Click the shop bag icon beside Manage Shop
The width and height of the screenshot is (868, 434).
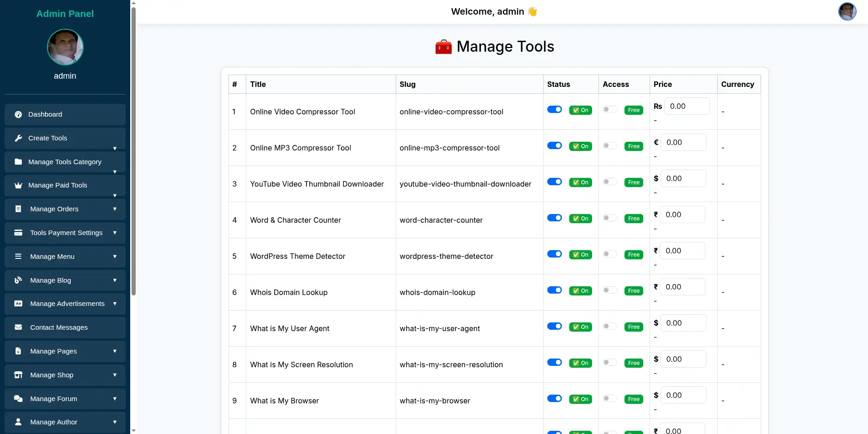click(x=18, y=375)
